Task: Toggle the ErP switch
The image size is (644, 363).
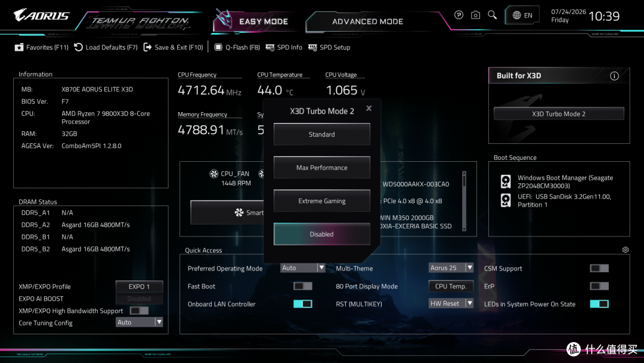Action: 599,286
